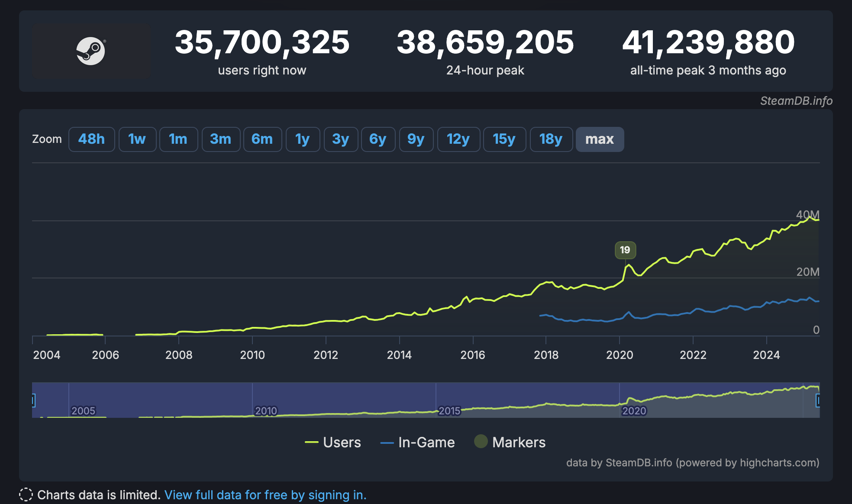The image size is (852, 504).
Task: Set chart zoom to 1y
Action: coord(303,139)
